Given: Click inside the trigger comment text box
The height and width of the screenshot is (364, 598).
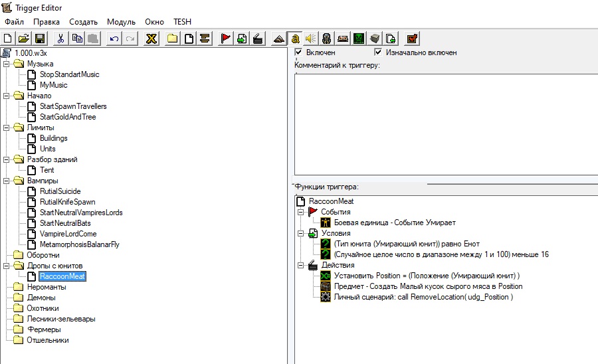Looking at the screenshot, I should pos(447,125).
